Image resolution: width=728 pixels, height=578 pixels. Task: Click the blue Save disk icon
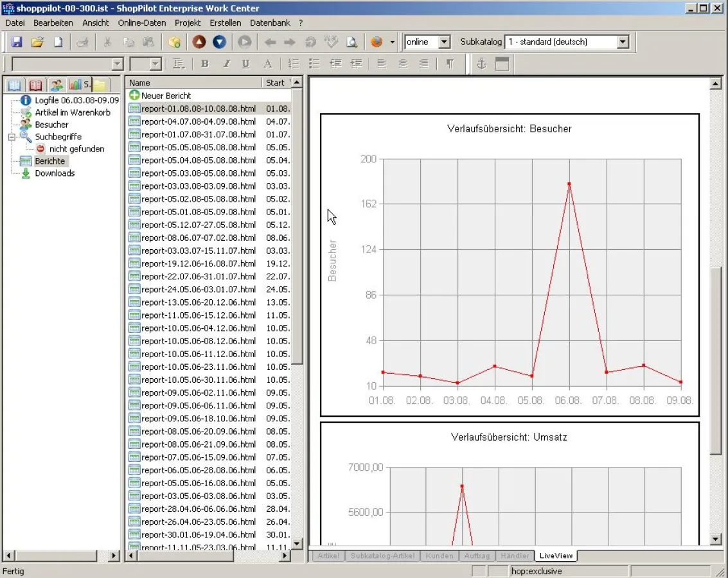pos(17,42)
